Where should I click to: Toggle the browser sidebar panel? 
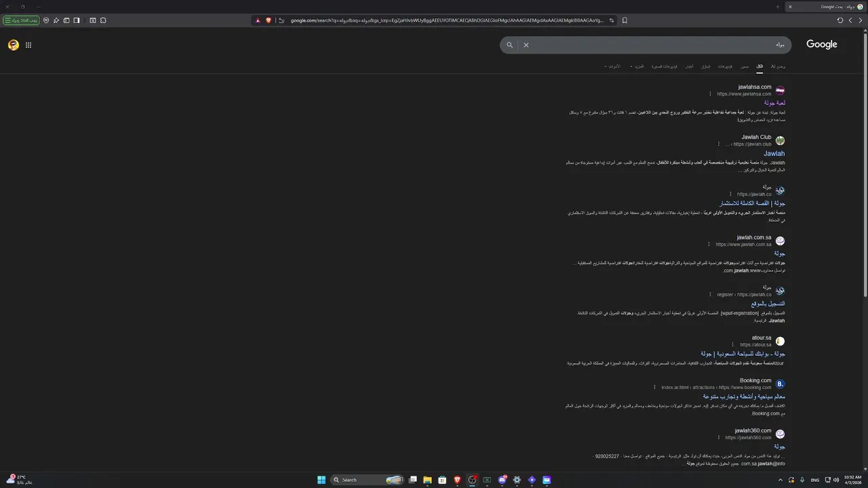point(77,20)
